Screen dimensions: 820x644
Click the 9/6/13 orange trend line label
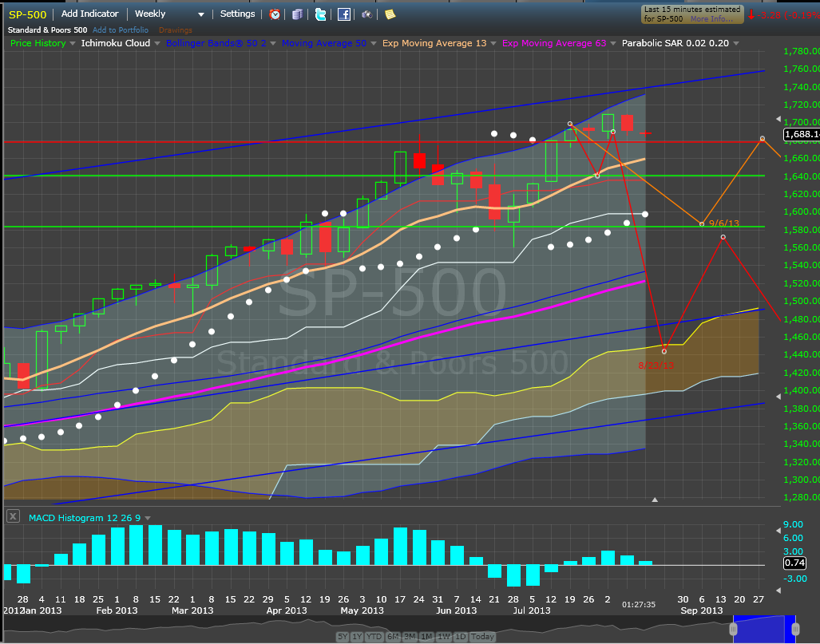(x=723, y=223)
